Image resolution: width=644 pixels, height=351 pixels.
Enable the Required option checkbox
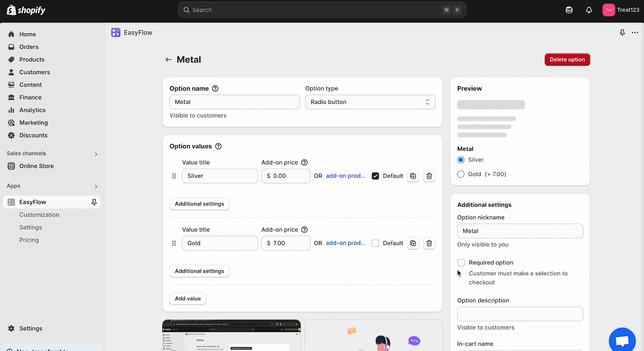(461, 263)
